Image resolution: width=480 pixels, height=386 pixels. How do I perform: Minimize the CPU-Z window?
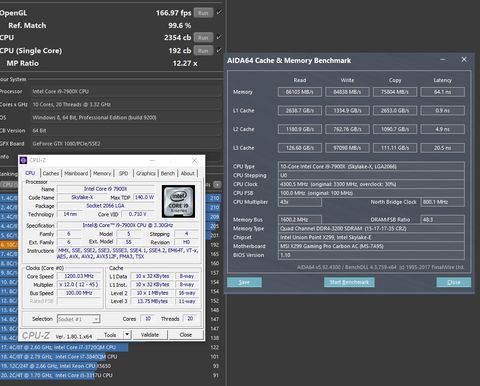coord(152,160)
